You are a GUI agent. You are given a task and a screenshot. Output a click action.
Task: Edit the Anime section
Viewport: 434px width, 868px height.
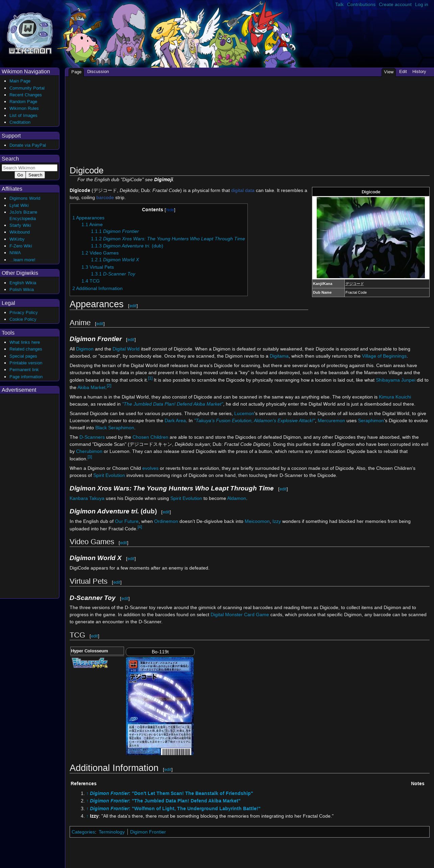(x=100, y=324)
